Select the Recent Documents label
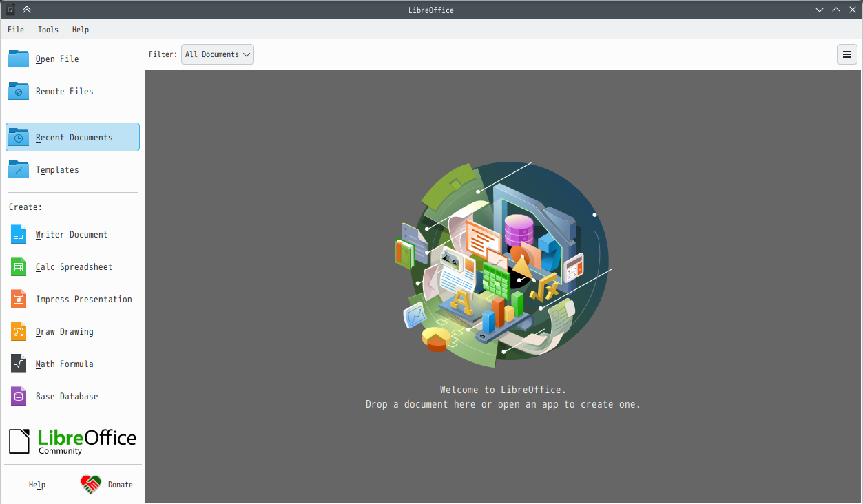This screenshot has width=863, height=504. click(x=74, y=138)
